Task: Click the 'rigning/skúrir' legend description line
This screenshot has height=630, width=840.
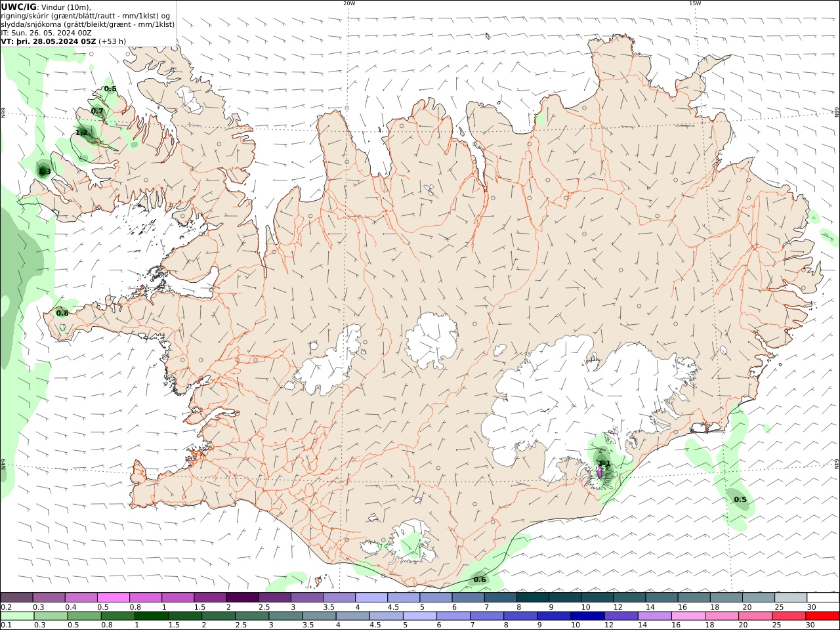Action: (x=86, y=16)
